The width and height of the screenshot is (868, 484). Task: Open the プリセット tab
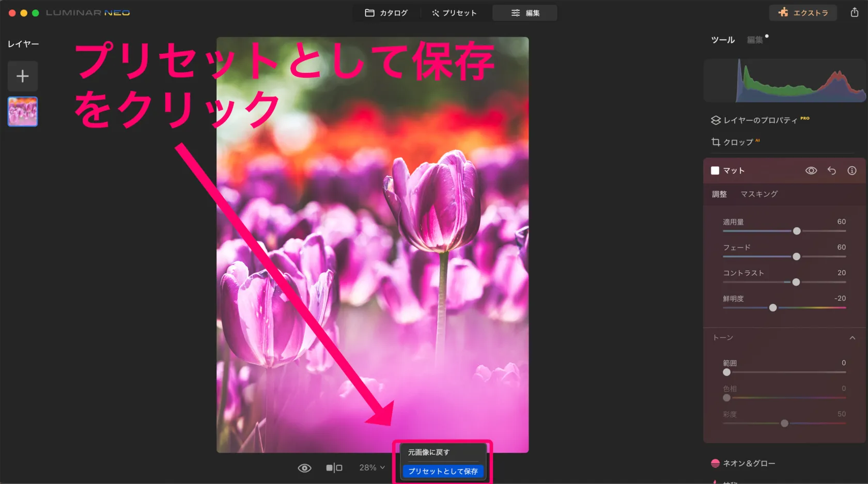[x=454, y=13]
